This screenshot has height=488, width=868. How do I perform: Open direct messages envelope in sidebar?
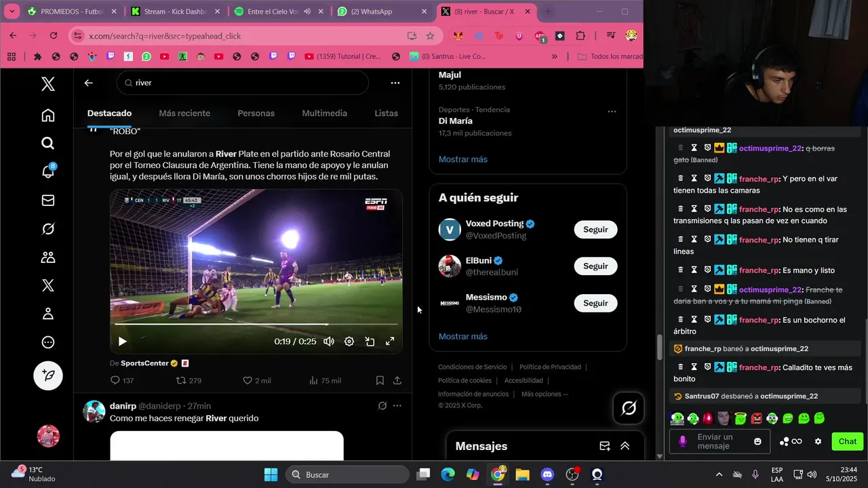click(47, 201)
